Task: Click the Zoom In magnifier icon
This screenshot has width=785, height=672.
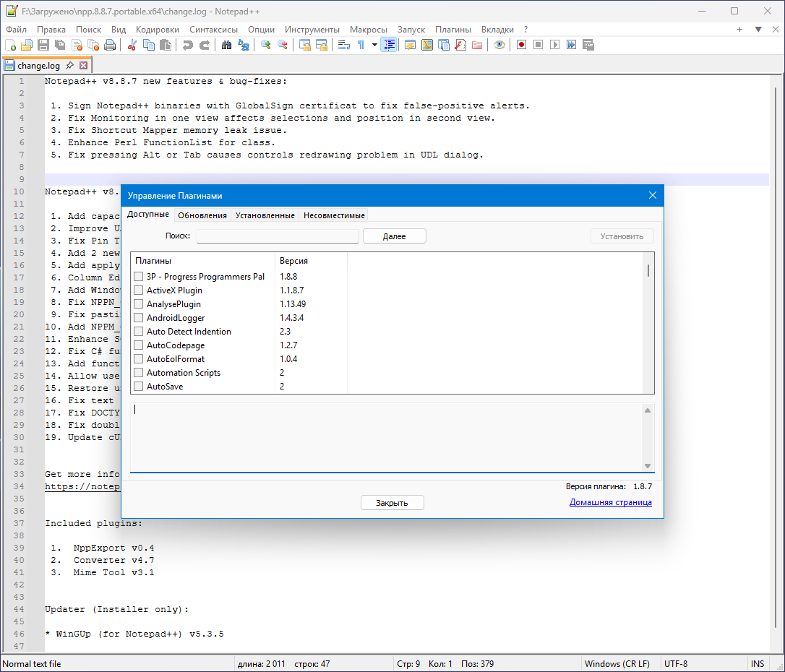Action: pyautogui.click(x=266, y=45)
